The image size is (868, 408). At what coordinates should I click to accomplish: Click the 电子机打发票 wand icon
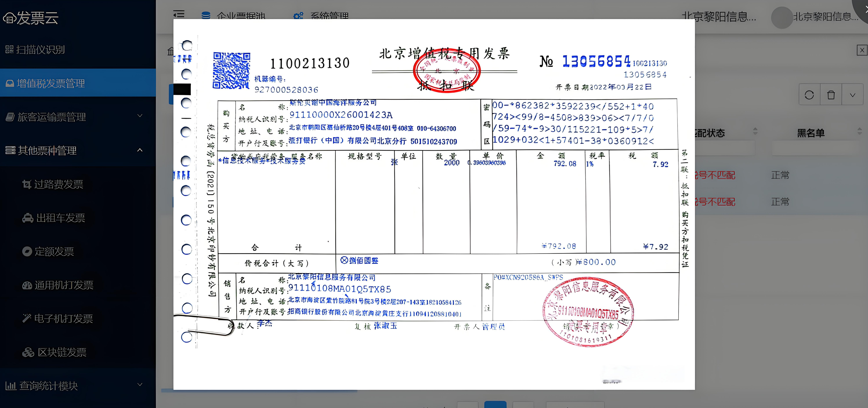pos(27,318)
